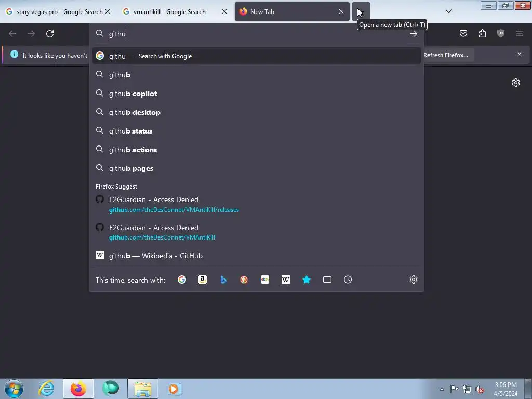Choose github copilot suggestion
Screen dimensions: 532x399
pyautogui.click(x=257, y=94)
